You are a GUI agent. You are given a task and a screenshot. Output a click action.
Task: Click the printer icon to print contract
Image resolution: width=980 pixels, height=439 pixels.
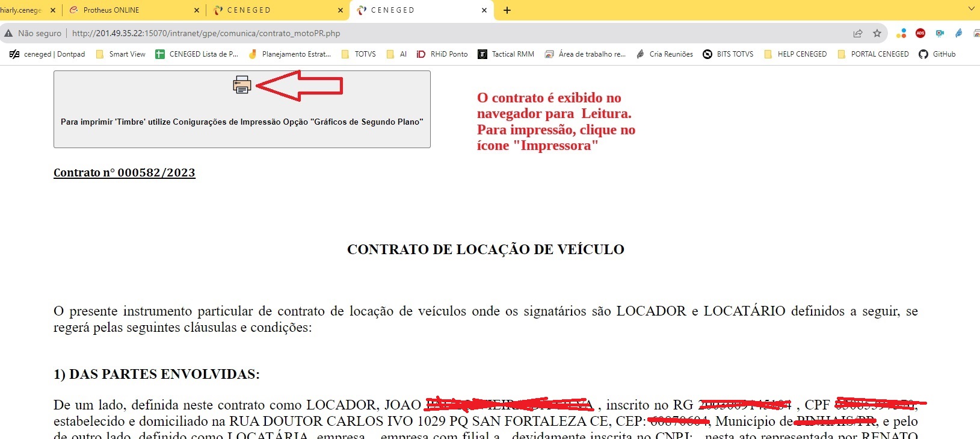[242, 85]
